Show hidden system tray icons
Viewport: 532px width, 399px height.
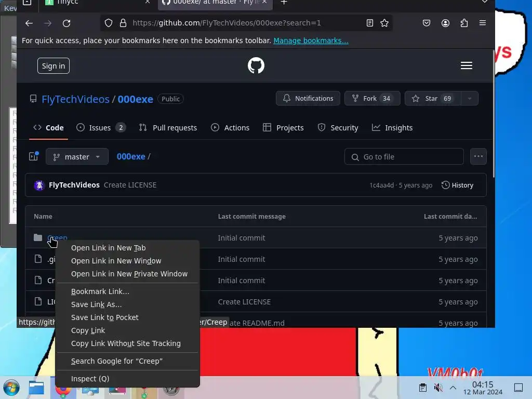tap(453, 388)
